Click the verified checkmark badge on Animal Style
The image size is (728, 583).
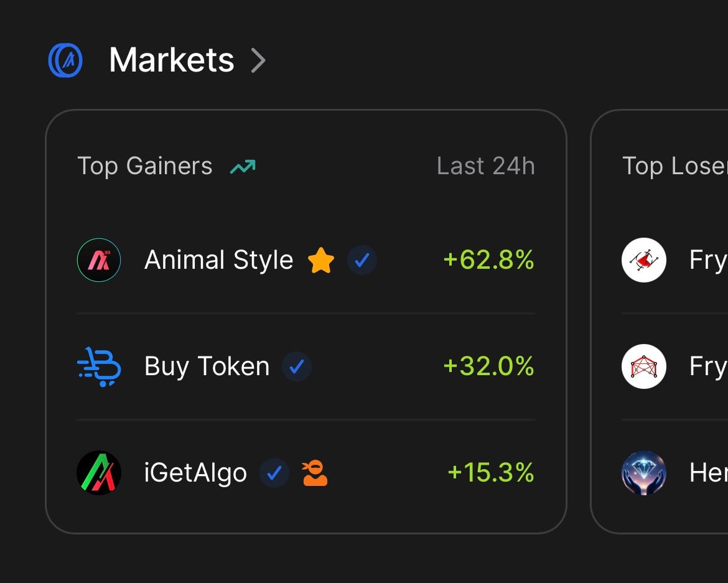click(362, 260)
